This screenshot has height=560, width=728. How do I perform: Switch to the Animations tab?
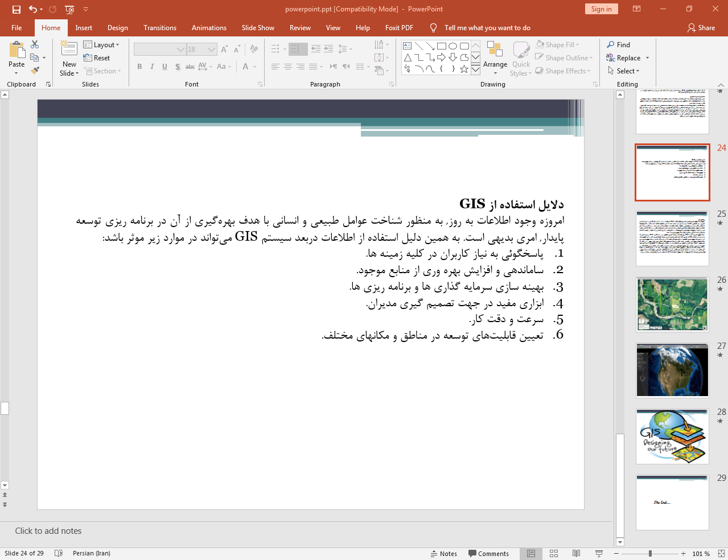pos(209,27)
